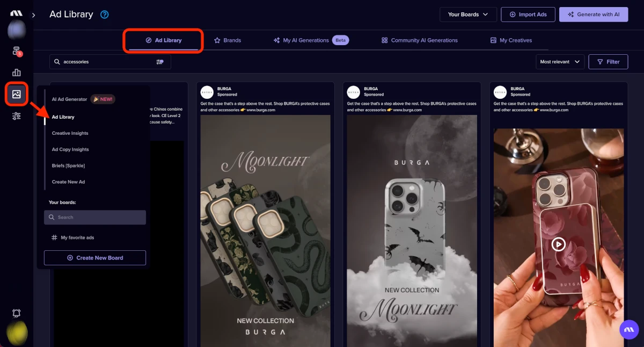Click the accessories search field
The width and height of the screenshot is (644, 347).
(110, 62)
